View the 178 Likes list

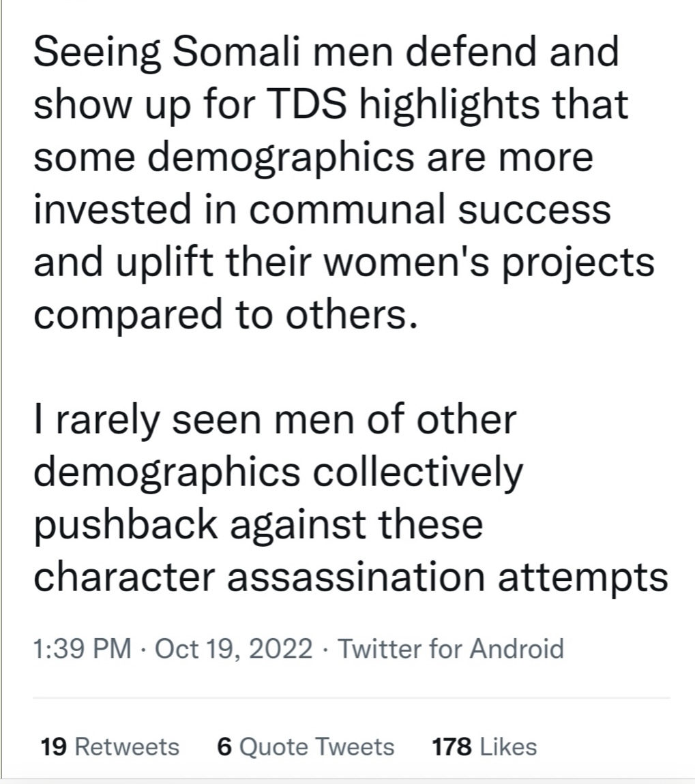tap(484, 747)
